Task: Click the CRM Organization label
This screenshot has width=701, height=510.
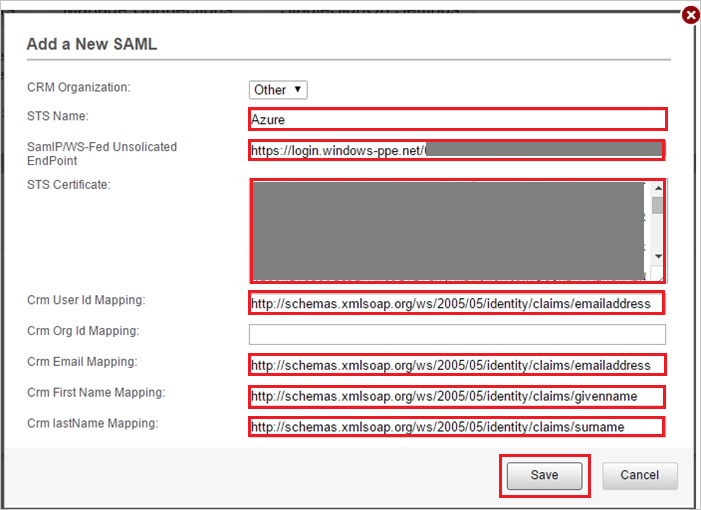Action: tap(79, 87)
